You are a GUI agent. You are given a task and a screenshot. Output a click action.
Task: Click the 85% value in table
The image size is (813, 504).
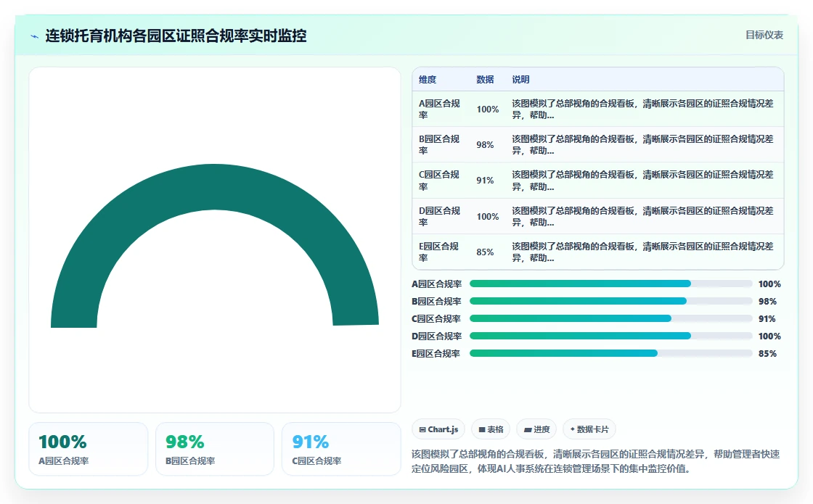[486, 252]
